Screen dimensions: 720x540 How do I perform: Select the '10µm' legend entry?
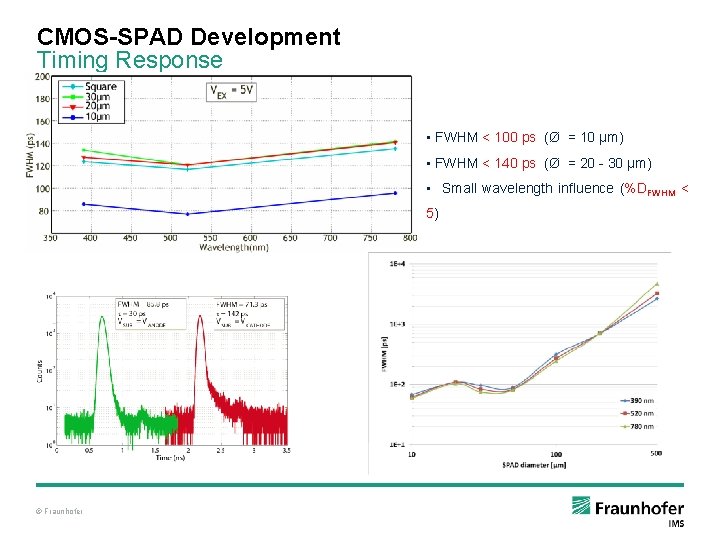tap(86, 116)
